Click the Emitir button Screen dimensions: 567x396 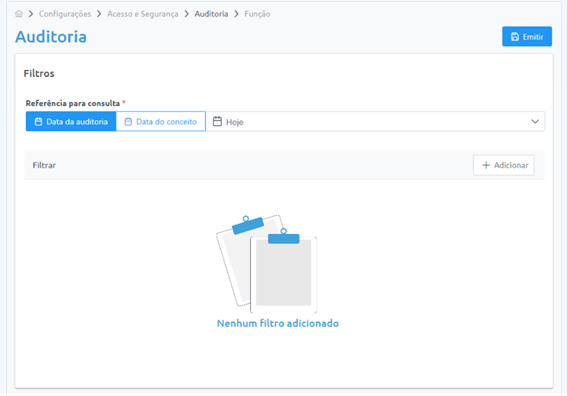pyautogui.click(x=527, y=37)
